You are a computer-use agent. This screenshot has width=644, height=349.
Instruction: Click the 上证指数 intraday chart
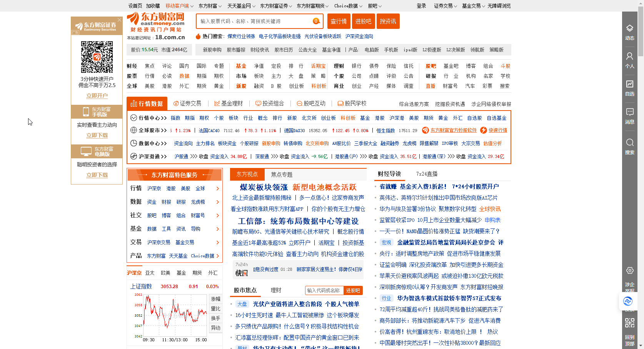(x=175, y=315)
